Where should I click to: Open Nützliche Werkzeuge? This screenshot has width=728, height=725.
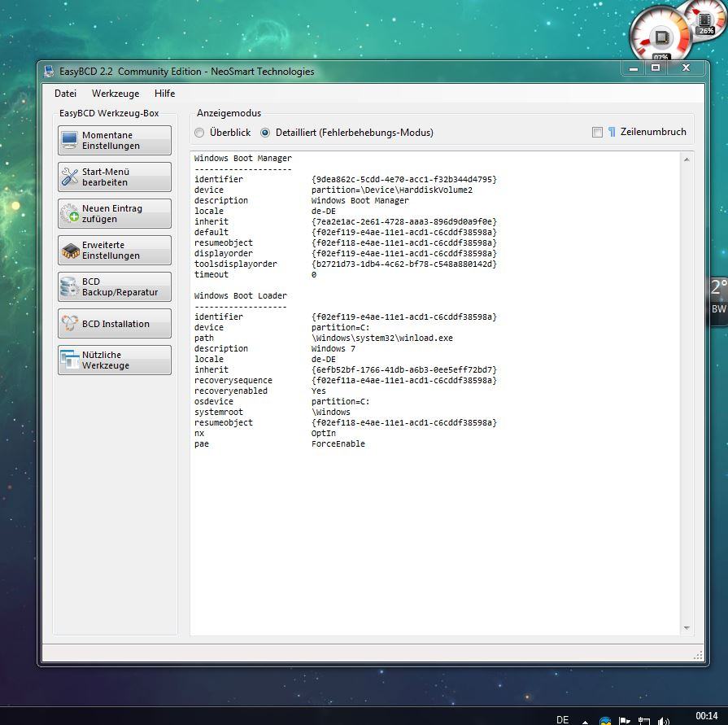pos(115,360)
